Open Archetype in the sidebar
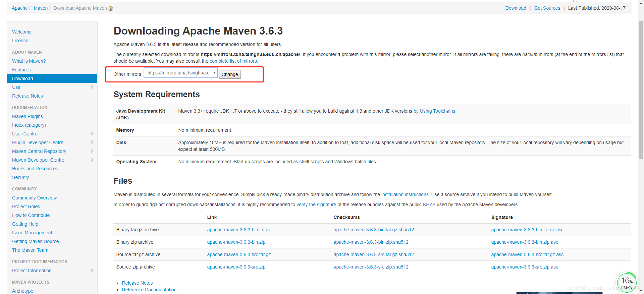Screen dimensions: 644x294 coord(23,291)
